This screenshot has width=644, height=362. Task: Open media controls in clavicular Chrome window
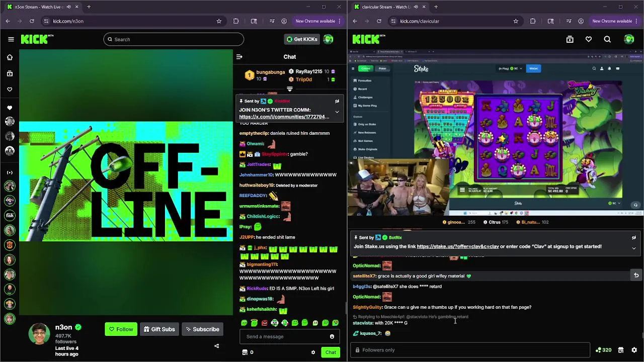569,21
